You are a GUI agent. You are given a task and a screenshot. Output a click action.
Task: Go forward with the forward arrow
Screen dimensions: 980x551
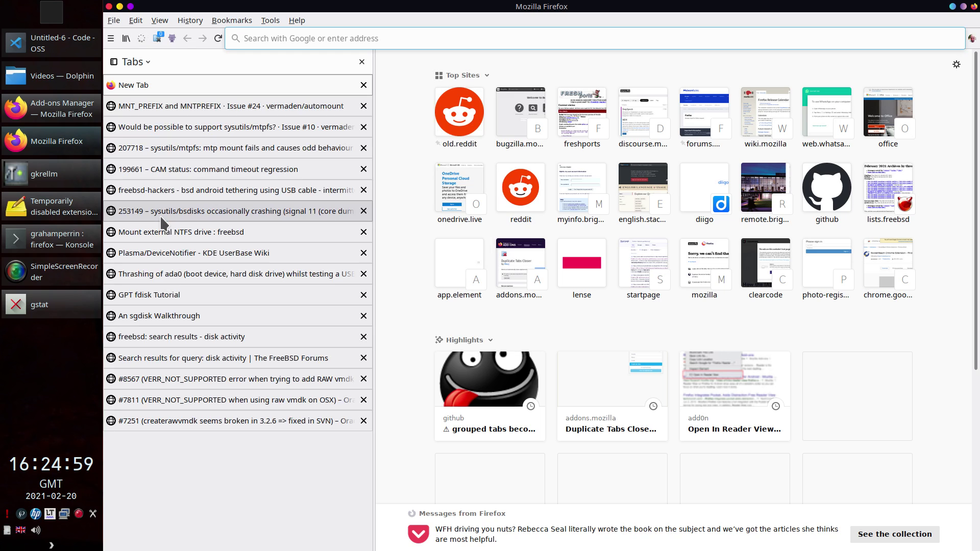coord(203,38)
